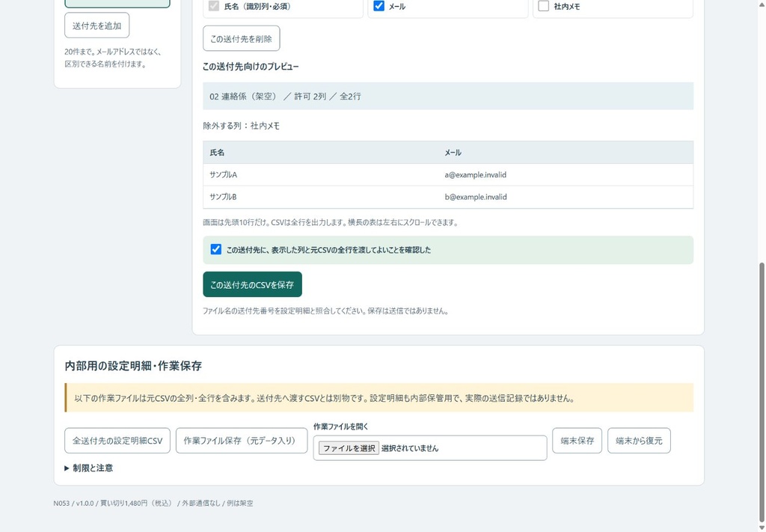Save CSV via この送付先のCSVを保存
766x532 pixels.
click(252, 285)
